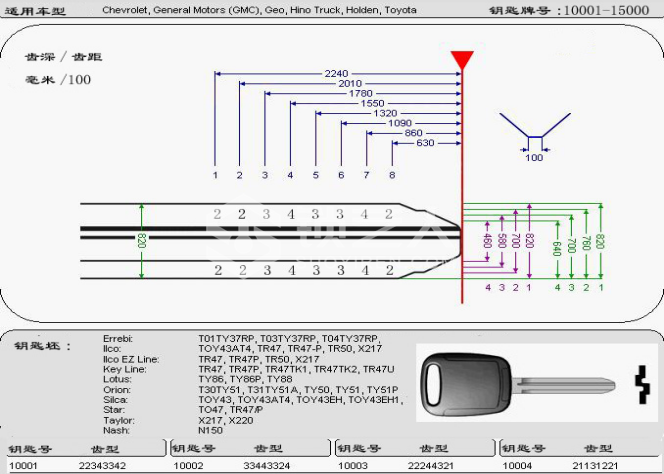The width and height of the screenshot is (664, 474).
Task: Click the 'TY86, TY86P, TY88' blanks
Action: coord(245,379)
